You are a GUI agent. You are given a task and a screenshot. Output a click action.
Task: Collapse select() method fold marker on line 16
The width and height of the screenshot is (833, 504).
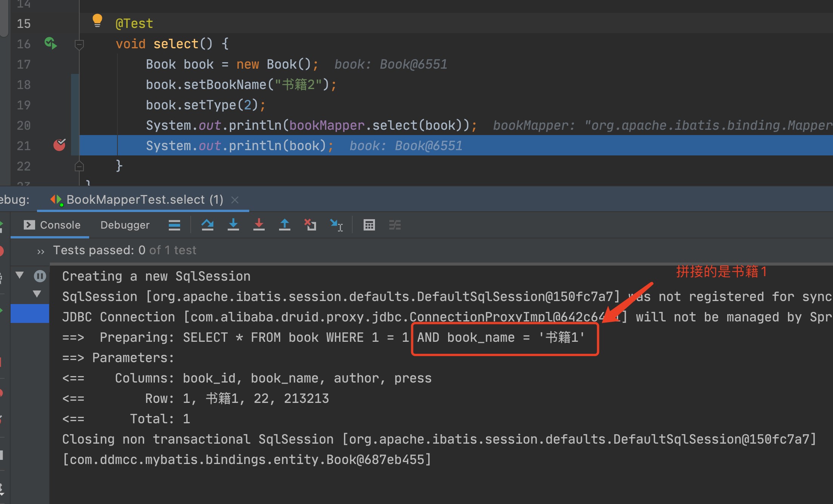(x=79, y=44)
